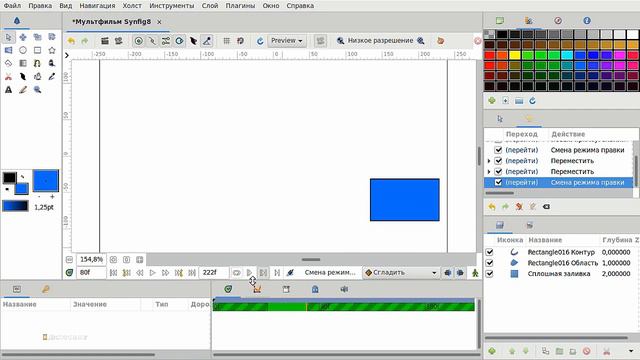Add color to palette green icon
The image size is (640, 360).
[492, 100]
